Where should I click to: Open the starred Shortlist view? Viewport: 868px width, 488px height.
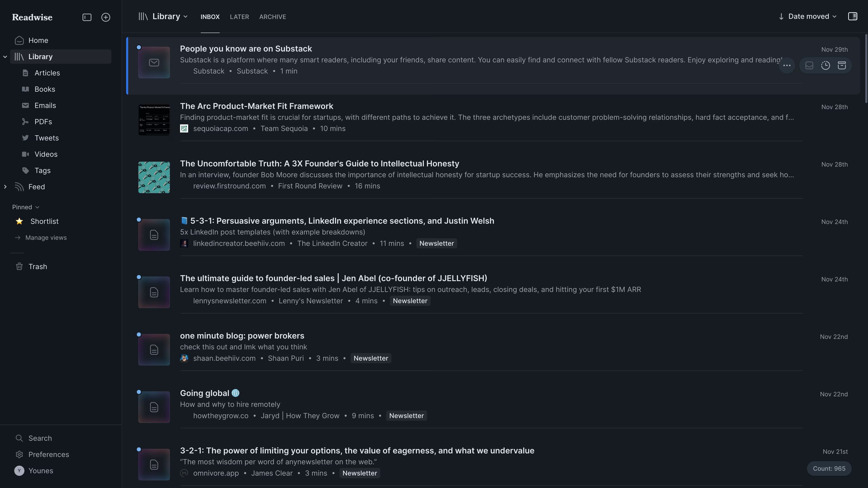[x=44, y=221]
